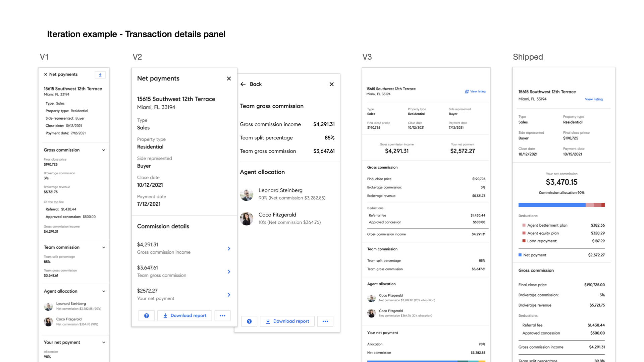Image resolution: width=644 pixels, height=362 pixels.
Task: Click the View listing icon in V3 panel
Action: pos(467,91)
